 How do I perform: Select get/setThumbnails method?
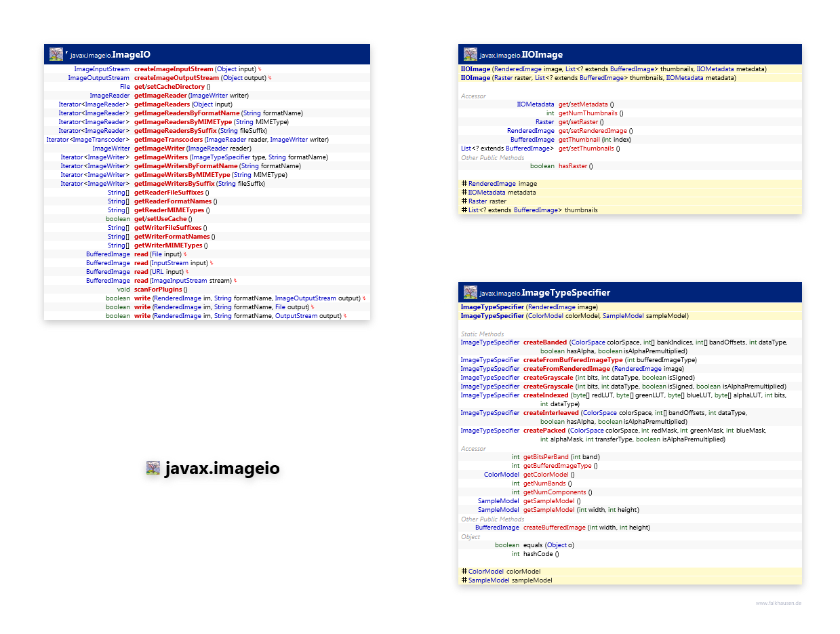[x=586, y=148]
